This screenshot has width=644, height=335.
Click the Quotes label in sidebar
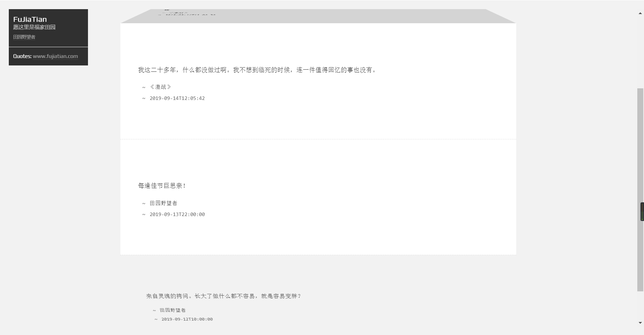coord(22,56)
